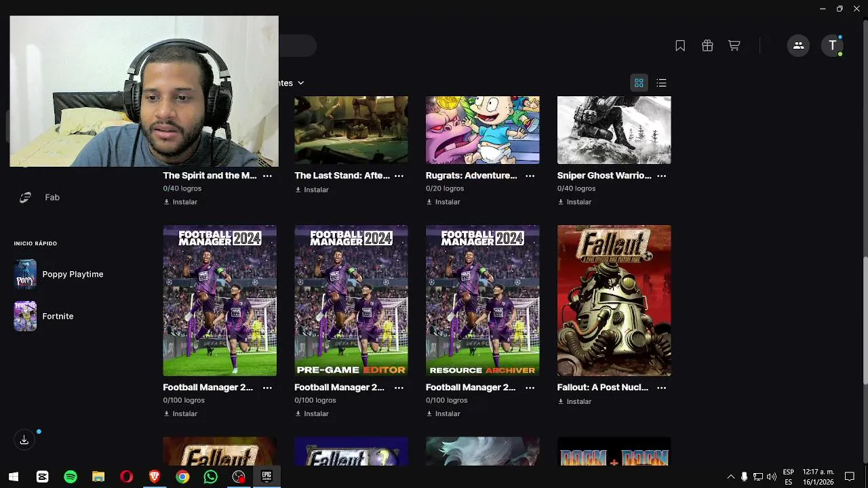Install The Last Stand: Afte... game
The image size is (868, 488).
point(312,190)
